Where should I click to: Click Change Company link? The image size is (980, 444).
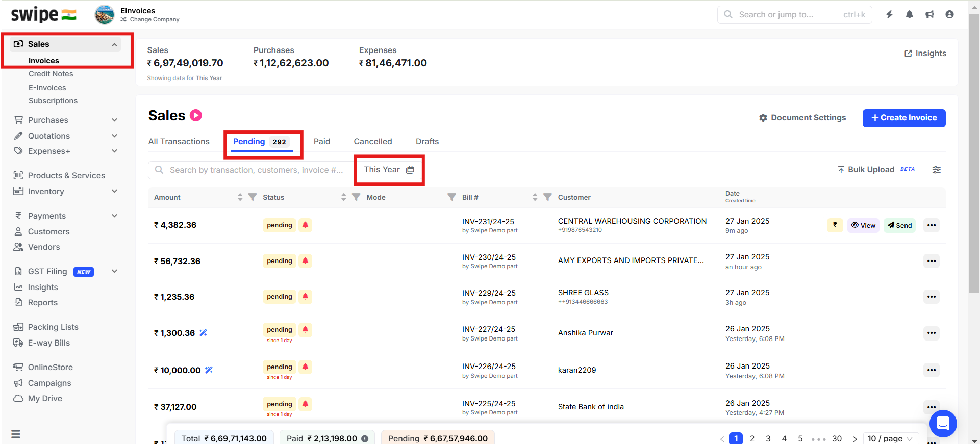(150, 19)
